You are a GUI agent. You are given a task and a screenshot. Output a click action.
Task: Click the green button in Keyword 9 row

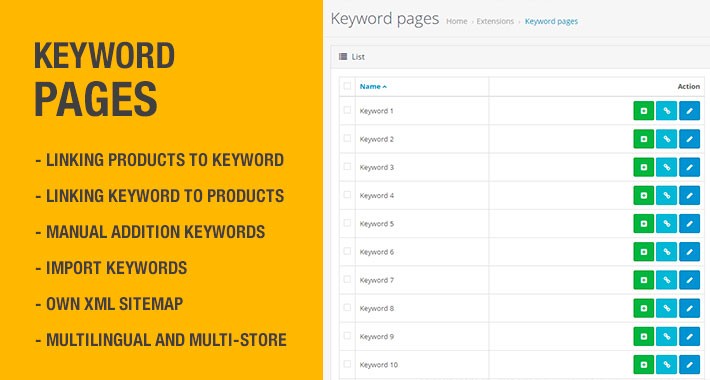643,337
